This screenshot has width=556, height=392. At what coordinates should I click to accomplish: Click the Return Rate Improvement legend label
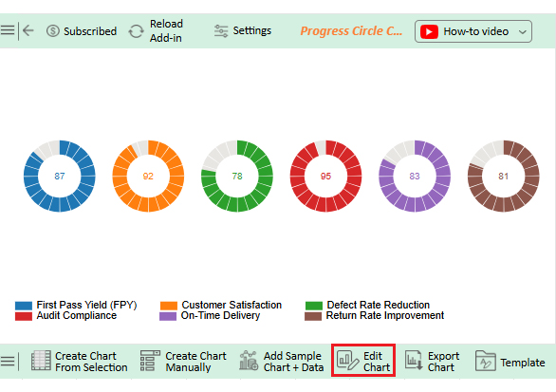pyautogui.click(x=385, y=315)
